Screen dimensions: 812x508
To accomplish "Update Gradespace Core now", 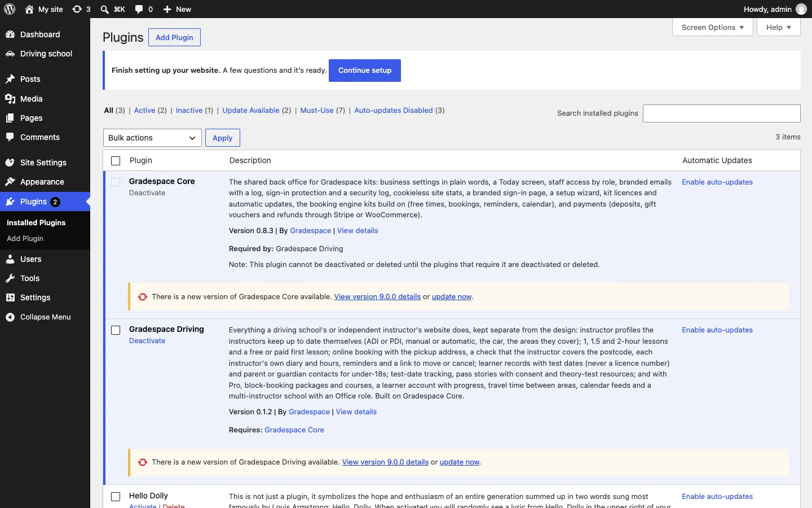I will pos(452,297).
